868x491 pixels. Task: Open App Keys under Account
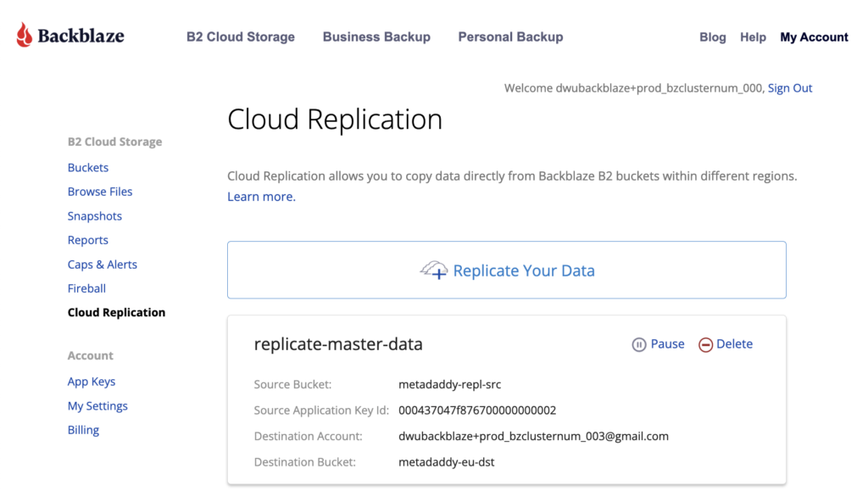point(92,382)
